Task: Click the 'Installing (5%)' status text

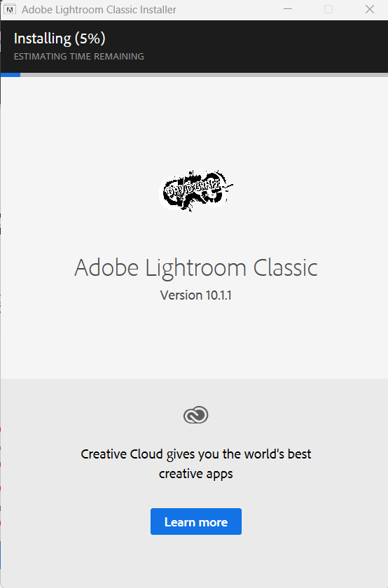Action: click(x=60, y=38)
